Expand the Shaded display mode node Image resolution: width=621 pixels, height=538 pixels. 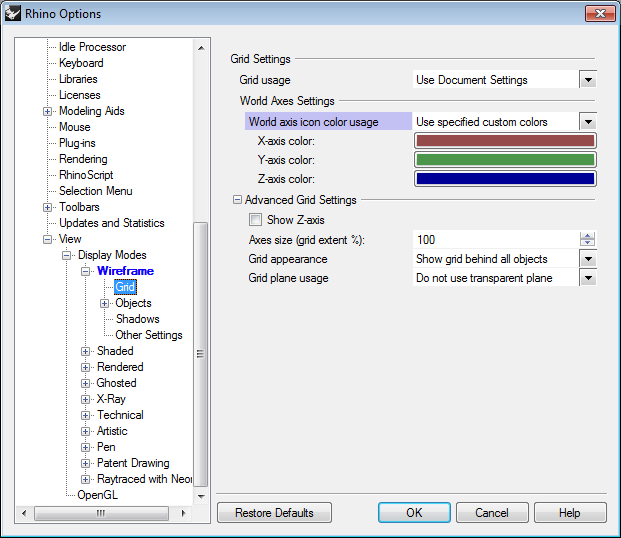[85, 351]
